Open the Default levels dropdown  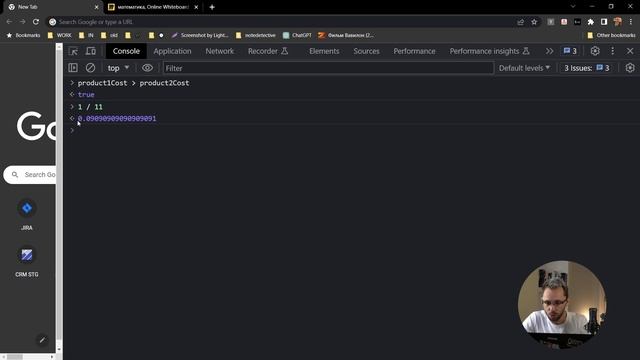524,68
